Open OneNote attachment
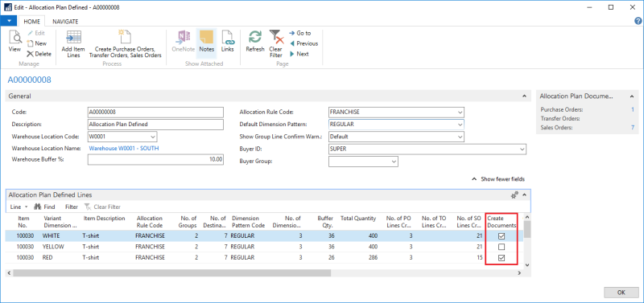The width and height of the screenshot is (644, 303). [x=184, y=42]
